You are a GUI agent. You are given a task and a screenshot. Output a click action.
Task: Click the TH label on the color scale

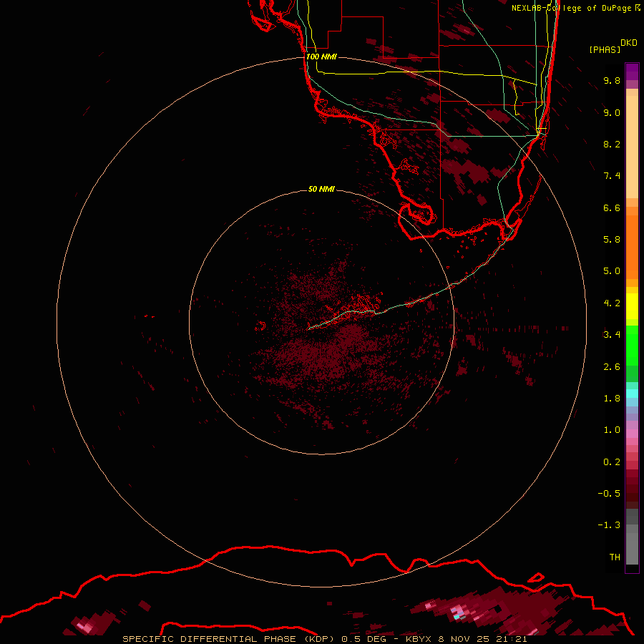pos(615,557)
